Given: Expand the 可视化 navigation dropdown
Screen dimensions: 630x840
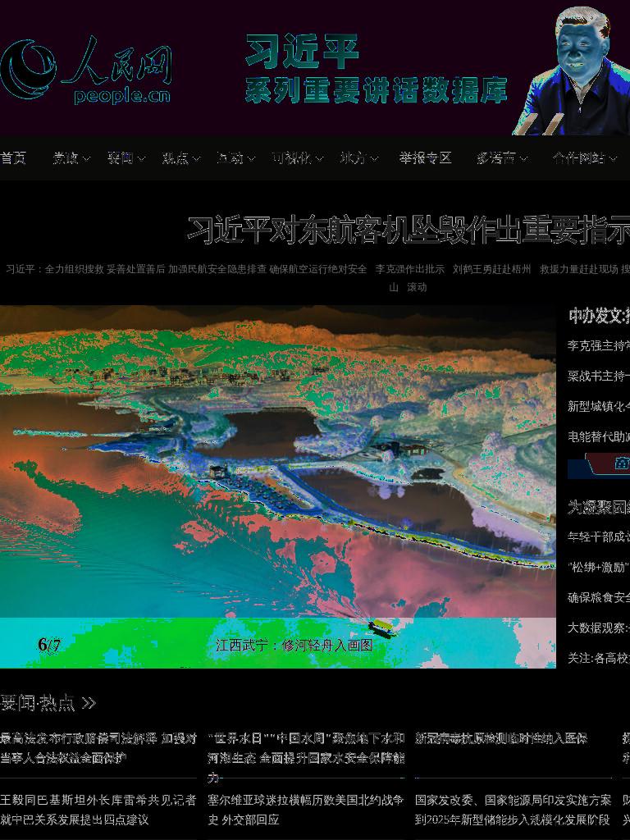Looking at the screenshot, I should [x=297, y=158].
